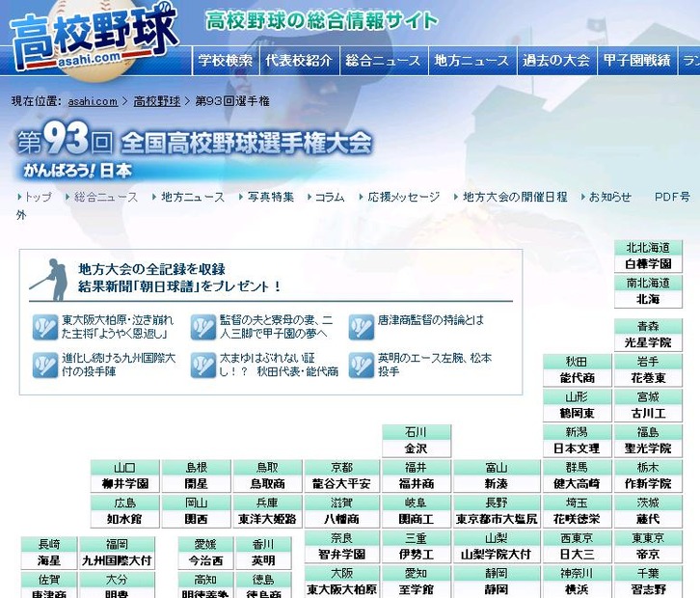The height and width of the screenshot is (598, 700).
Task: Click baseball icon beside 太まゆはぶれない証 article
Action: point(203,366)
